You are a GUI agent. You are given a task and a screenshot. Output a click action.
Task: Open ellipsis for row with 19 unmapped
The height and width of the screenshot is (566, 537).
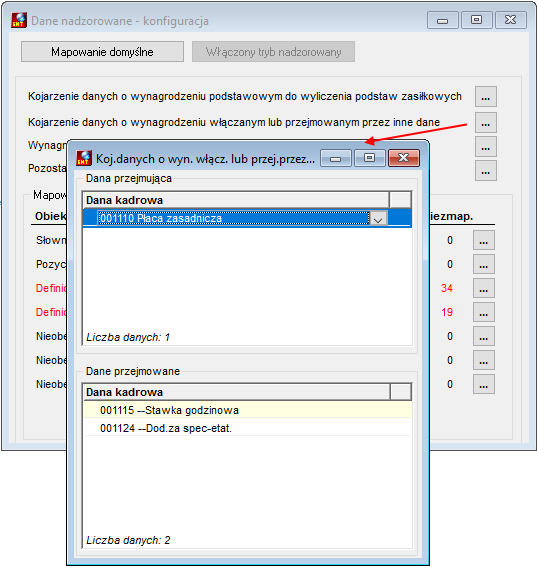(484, 312)
